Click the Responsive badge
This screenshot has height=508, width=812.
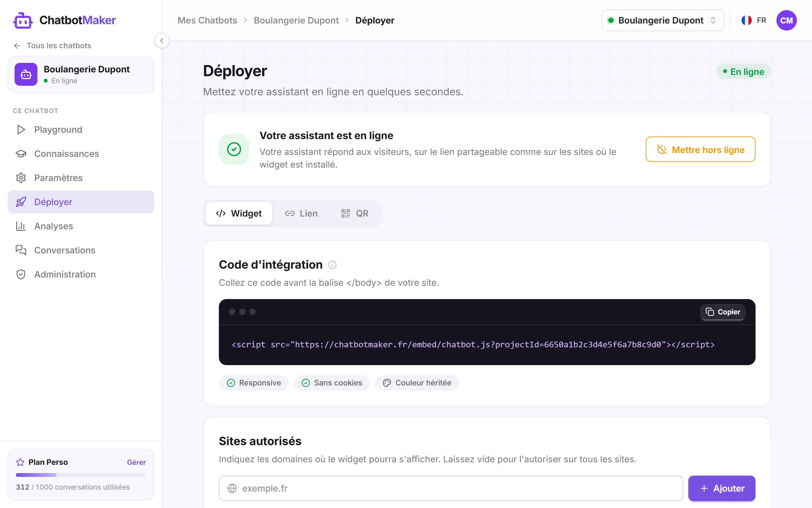click(254, 383)
